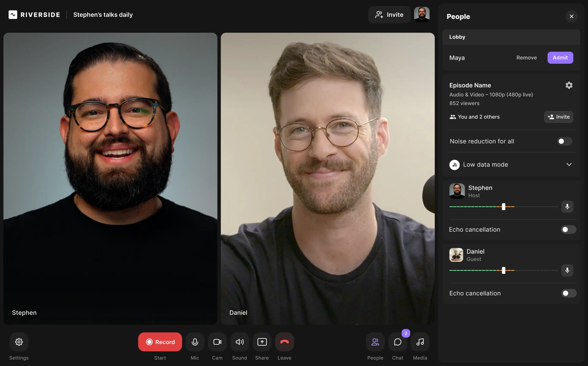588x366 pixels.
Task: Click the Record button to start recording
Action: pos(160,341)
